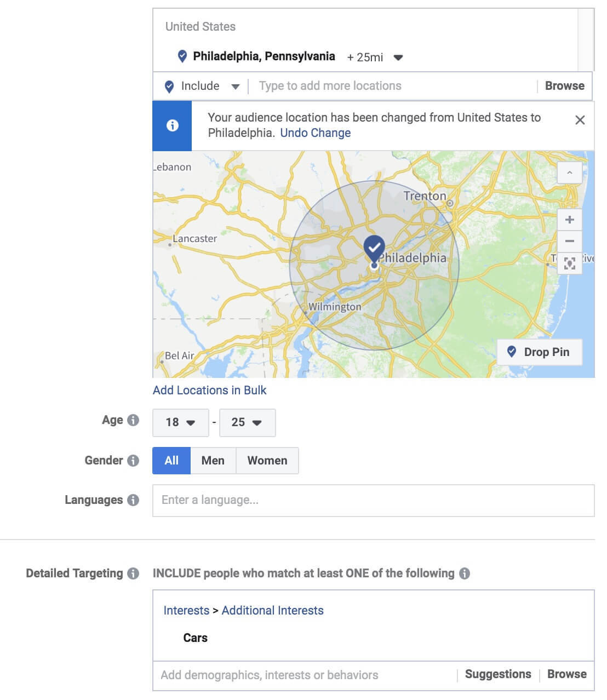Click the Detailed Targeting info icon

click(133, 573)
